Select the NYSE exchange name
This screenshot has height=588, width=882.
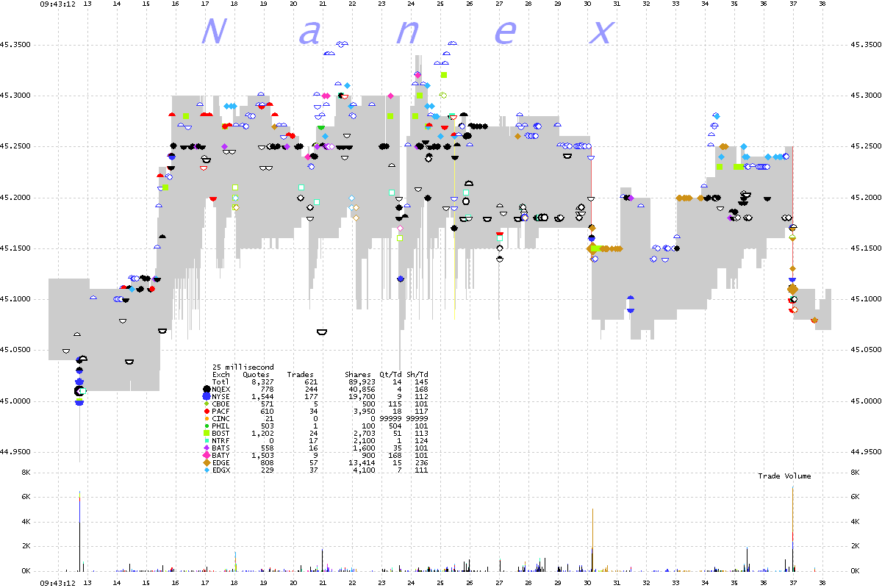(x=221, y=396)
